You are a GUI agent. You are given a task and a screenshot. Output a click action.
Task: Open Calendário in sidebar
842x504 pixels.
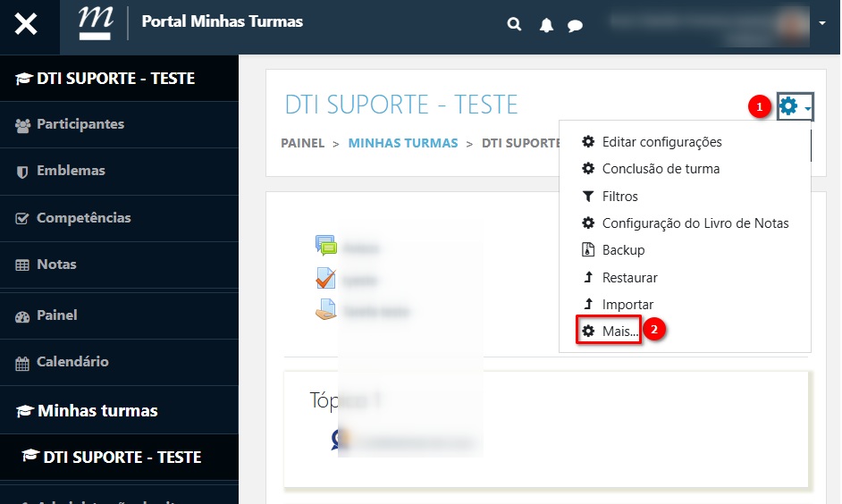[119, 362]
